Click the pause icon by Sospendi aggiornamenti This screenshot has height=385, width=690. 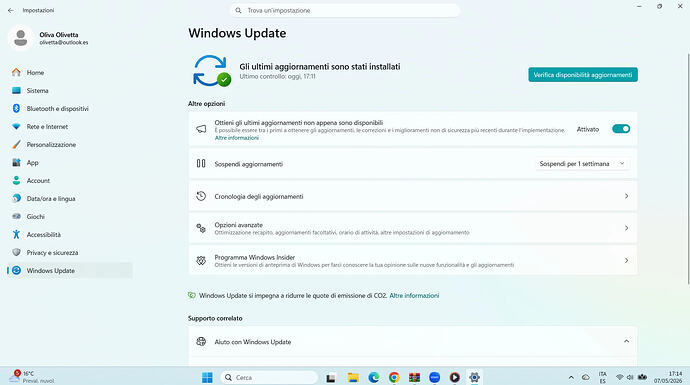[x=201, y=164]
